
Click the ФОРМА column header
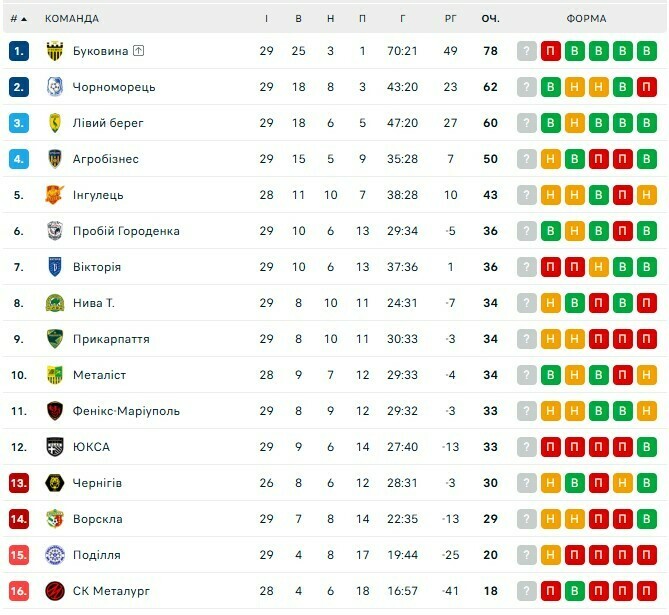pos(587,19)
